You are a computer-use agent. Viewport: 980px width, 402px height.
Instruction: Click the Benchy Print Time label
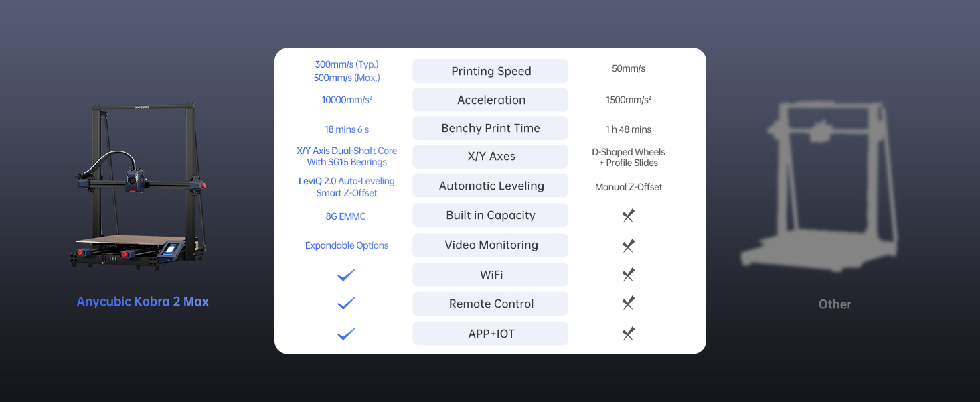pos(491,128)
